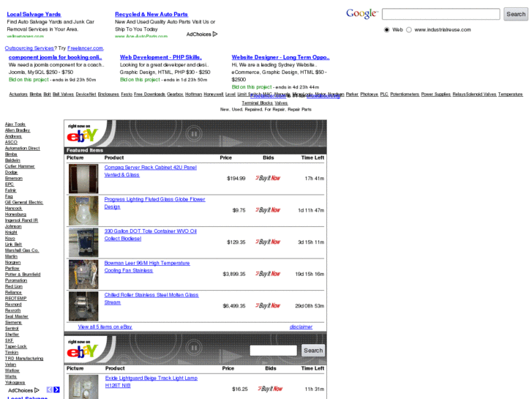
Task: Click Progress Lighting Fluted Glass Globe link
Action: coord(154,203)
